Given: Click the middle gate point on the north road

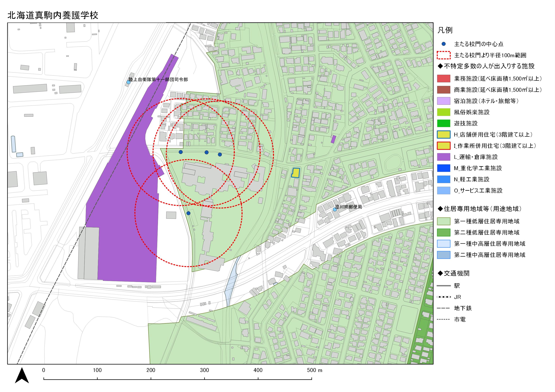Looking at the screenshot, I should pos(207,152).
